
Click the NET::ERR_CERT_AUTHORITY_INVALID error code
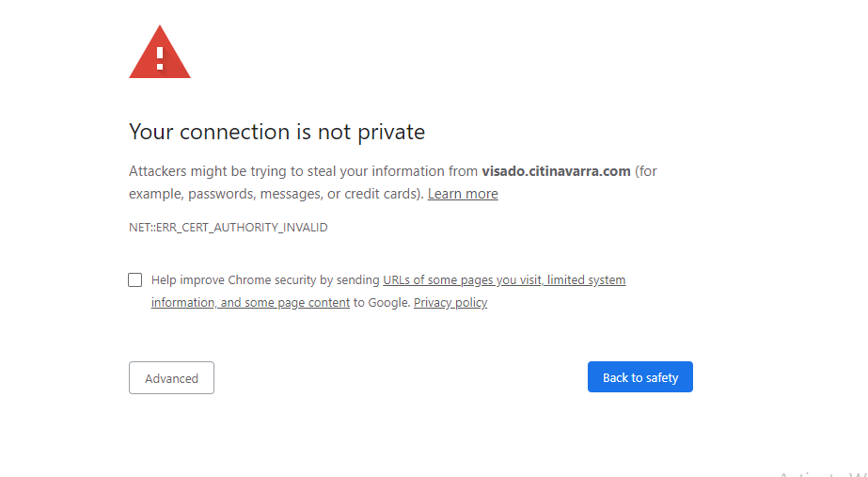[229, 228]
